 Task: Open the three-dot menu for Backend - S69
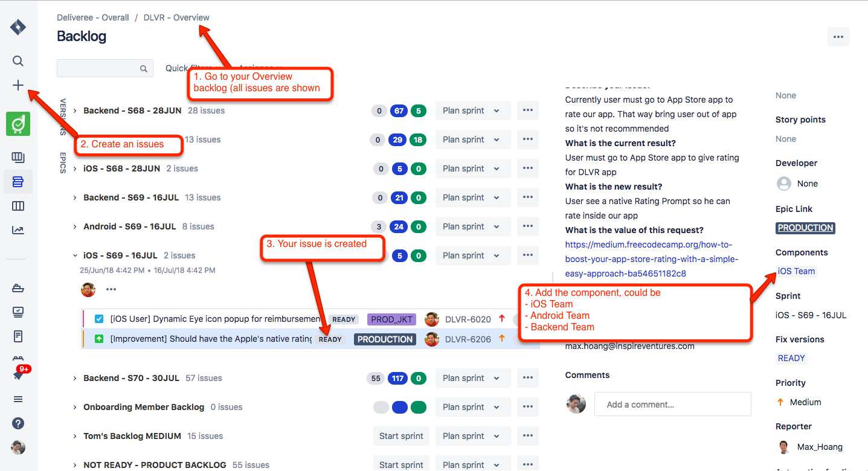pos(528,197)
